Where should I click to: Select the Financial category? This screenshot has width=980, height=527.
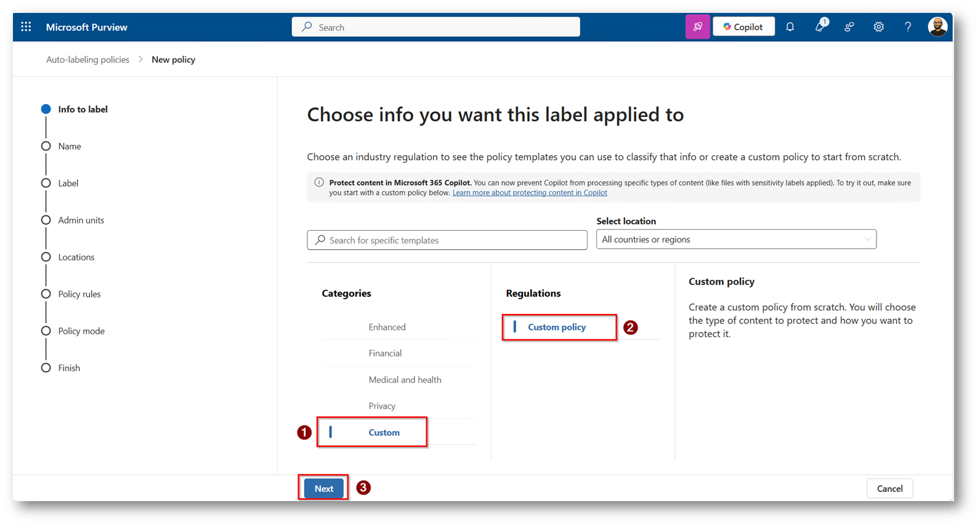pos(385,353)
